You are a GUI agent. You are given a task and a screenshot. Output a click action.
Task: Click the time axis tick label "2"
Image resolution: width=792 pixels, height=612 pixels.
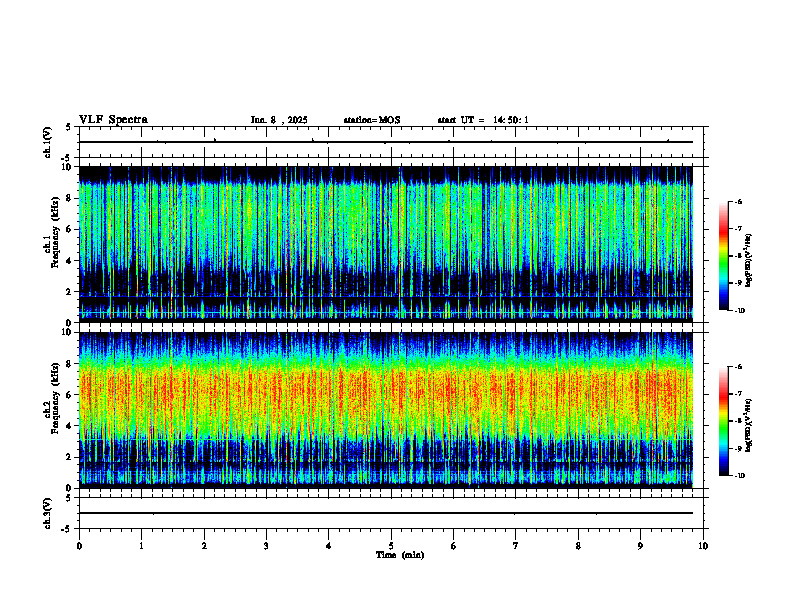(204, 546)
